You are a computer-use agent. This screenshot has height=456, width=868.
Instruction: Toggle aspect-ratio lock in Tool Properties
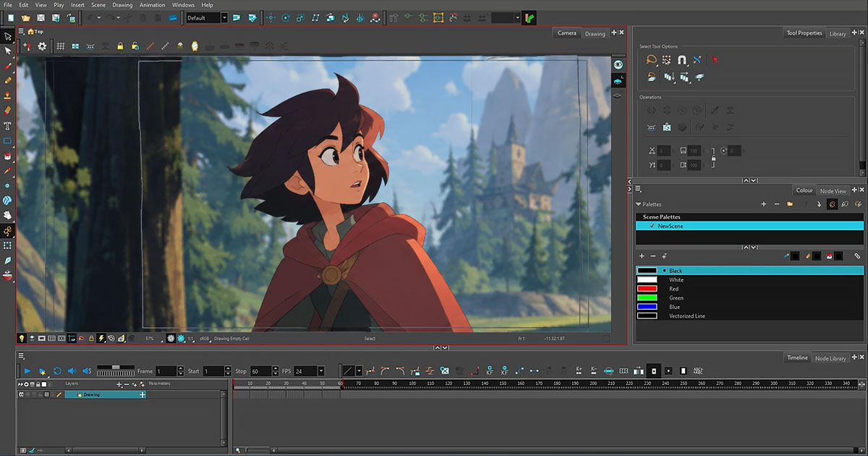714,158
